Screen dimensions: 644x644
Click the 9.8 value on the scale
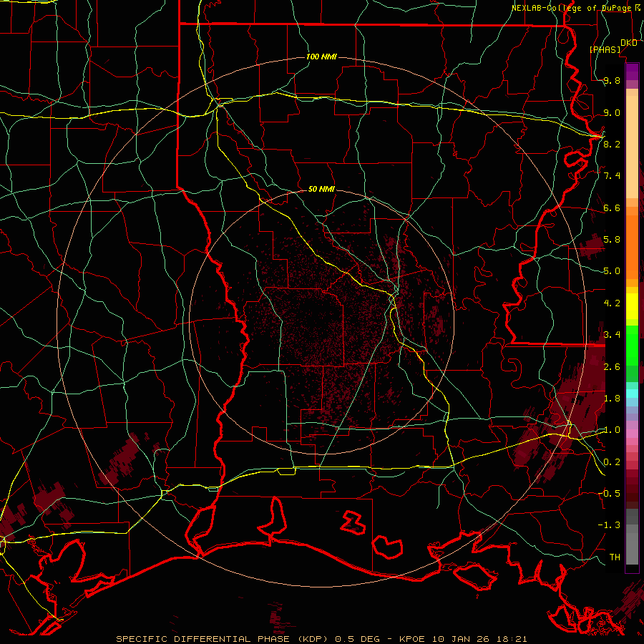pyautogui.click(x=612, y=81)
